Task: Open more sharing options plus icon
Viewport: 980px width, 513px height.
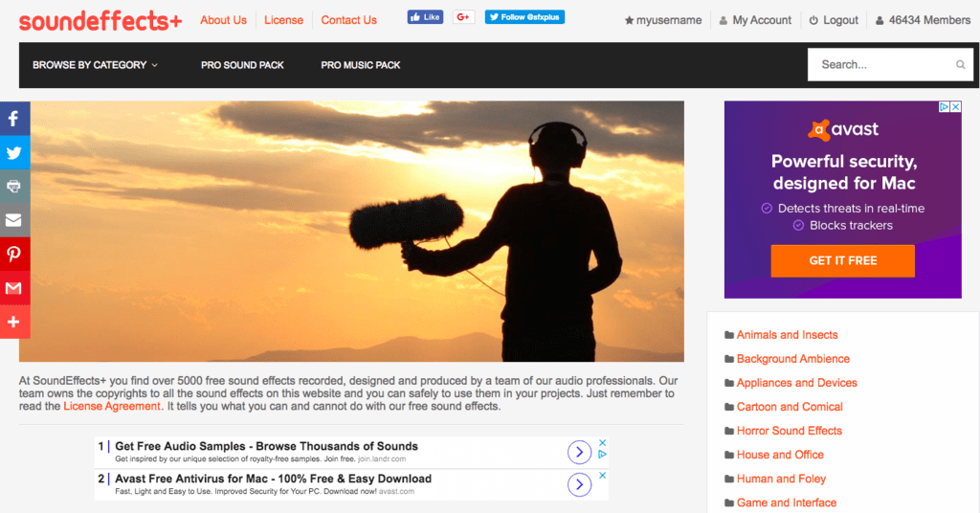Action: pyautogui.click(x=13, y=323)
